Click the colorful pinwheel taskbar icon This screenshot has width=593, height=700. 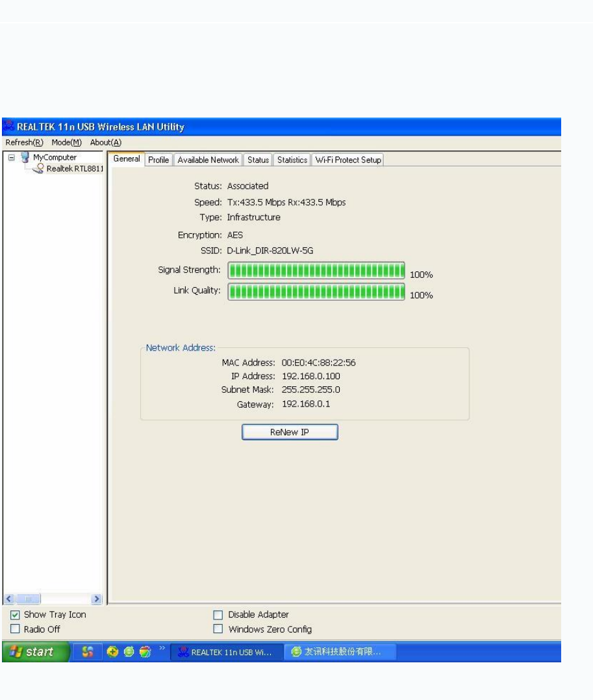coord(88,652)
